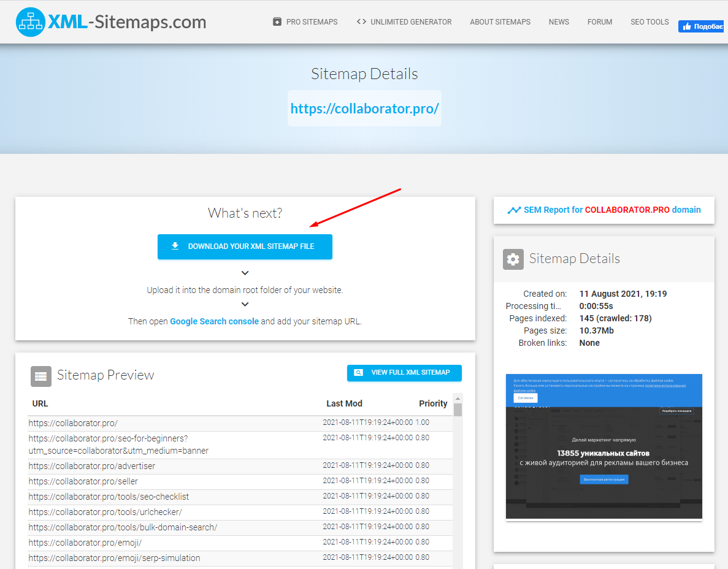Click the collaborator.pro website screenshot thumbnail
The width and height of the screenshot is (728, 569).
[603, 446]
